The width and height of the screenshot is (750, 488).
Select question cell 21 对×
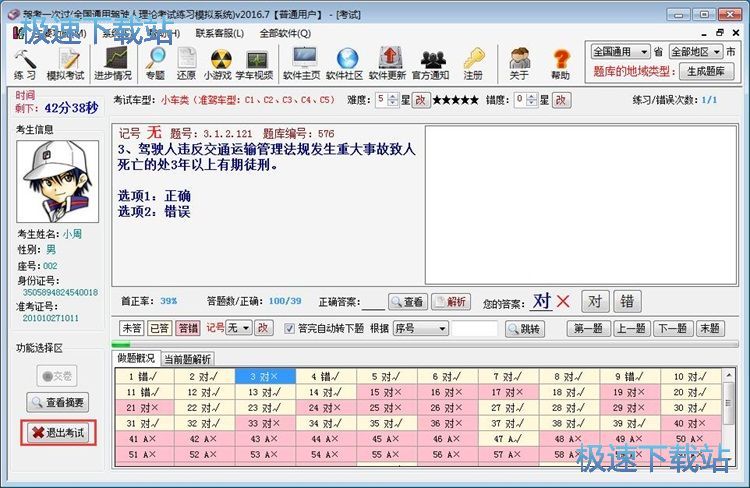(x=144, y=408)
